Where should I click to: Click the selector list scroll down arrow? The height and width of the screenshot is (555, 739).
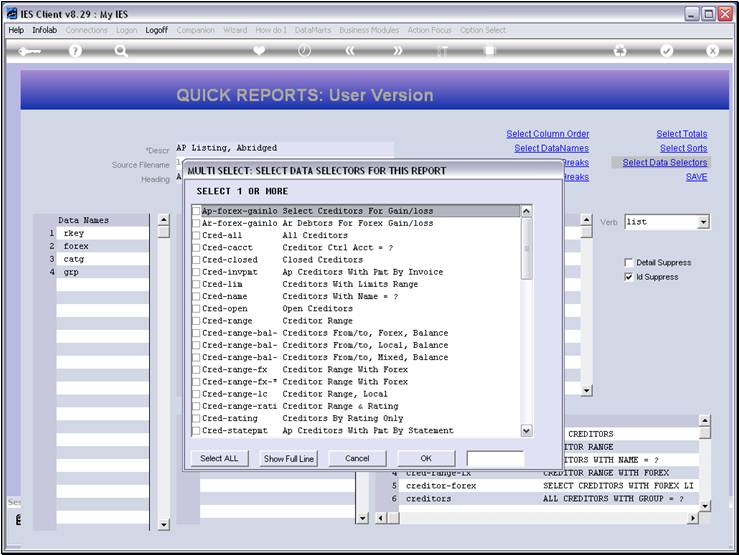[526, 430]
